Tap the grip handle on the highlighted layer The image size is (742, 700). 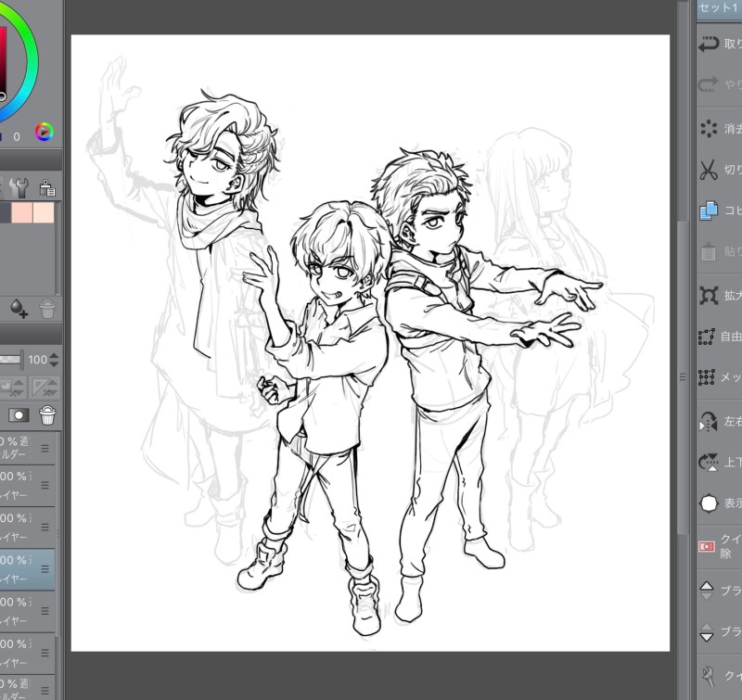45,569
